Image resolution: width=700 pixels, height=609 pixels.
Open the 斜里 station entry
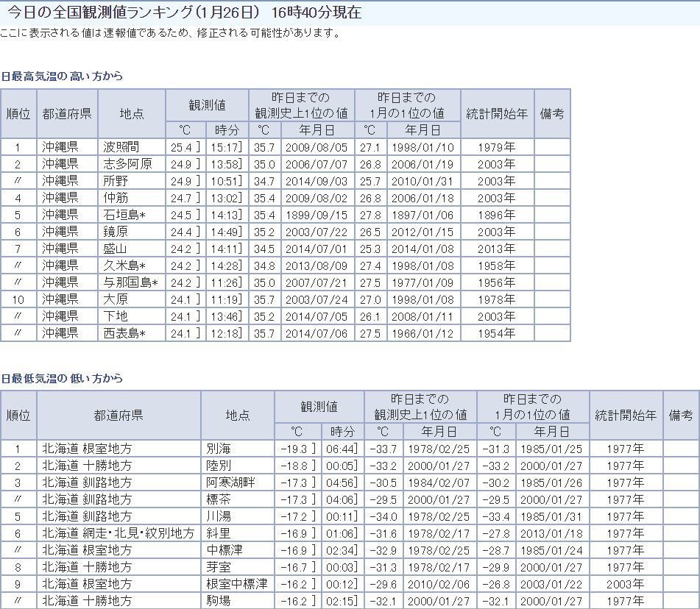219,533
